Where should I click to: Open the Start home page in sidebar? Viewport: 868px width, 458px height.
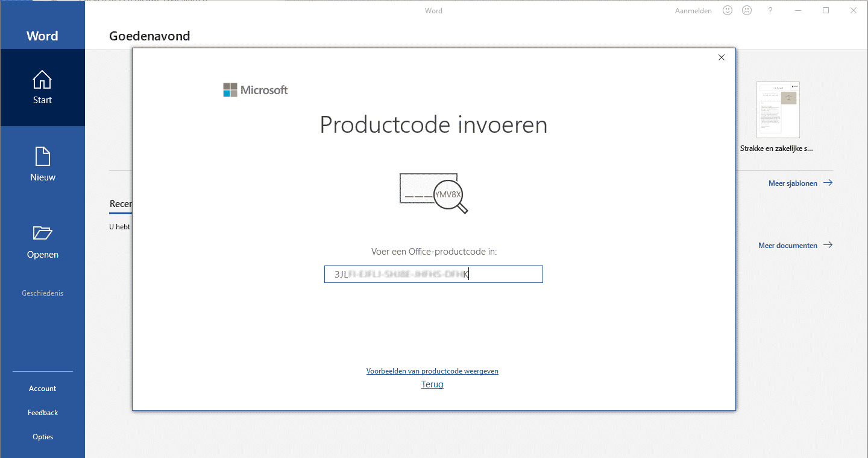42,87
